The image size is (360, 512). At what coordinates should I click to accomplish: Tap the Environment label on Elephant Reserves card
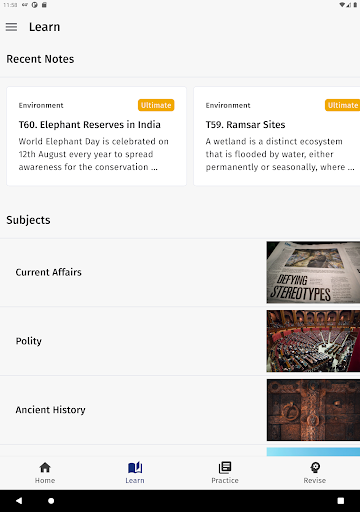41,105
